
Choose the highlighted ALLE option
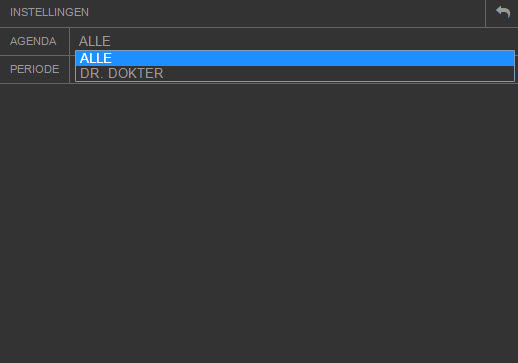pyautogui.click(x=295, y=58)
